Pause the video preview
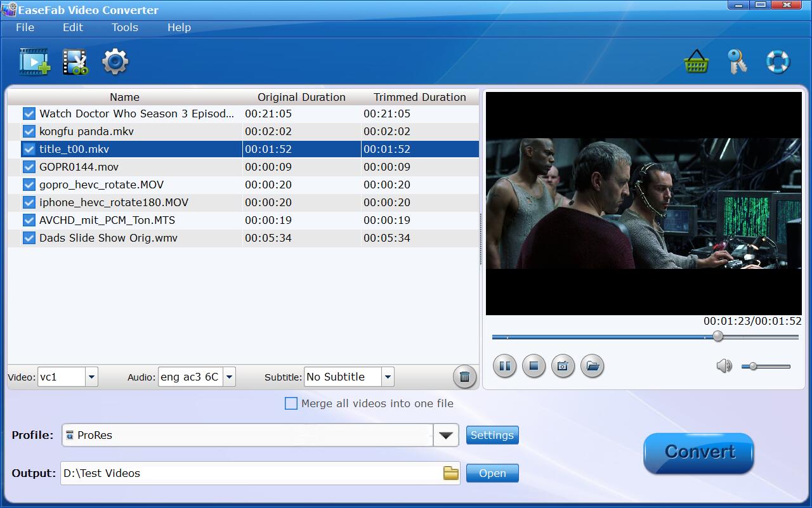Screen dimensions: 812x508 (504, 366)
